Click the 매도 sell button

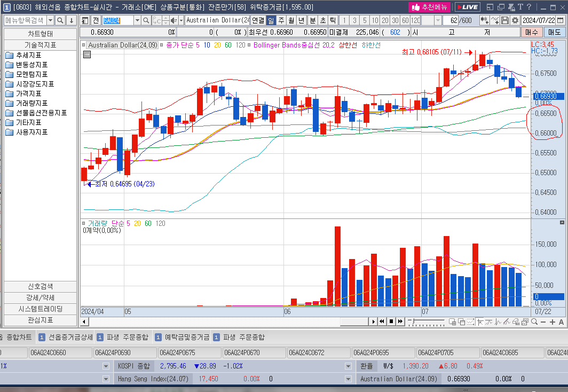point(555,32)
